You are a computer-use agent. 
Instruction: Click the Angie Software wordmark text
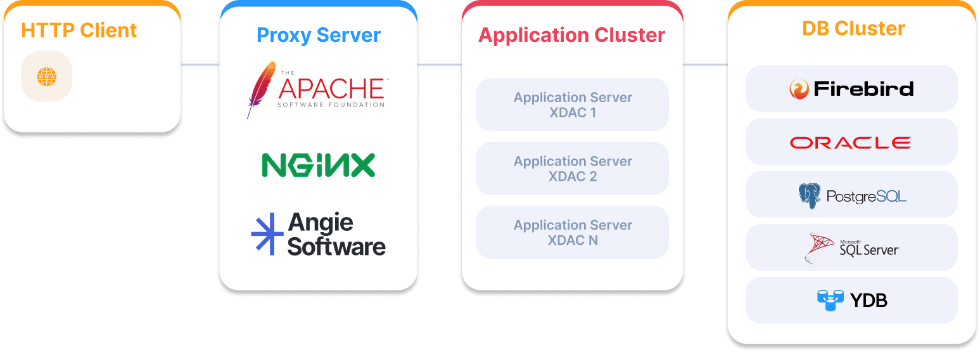336,234
